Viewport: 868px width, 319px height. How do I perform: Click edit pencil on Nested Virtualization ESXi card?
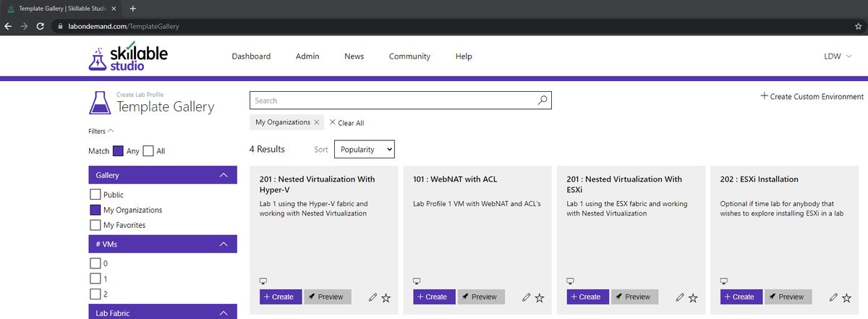point(679,297)
